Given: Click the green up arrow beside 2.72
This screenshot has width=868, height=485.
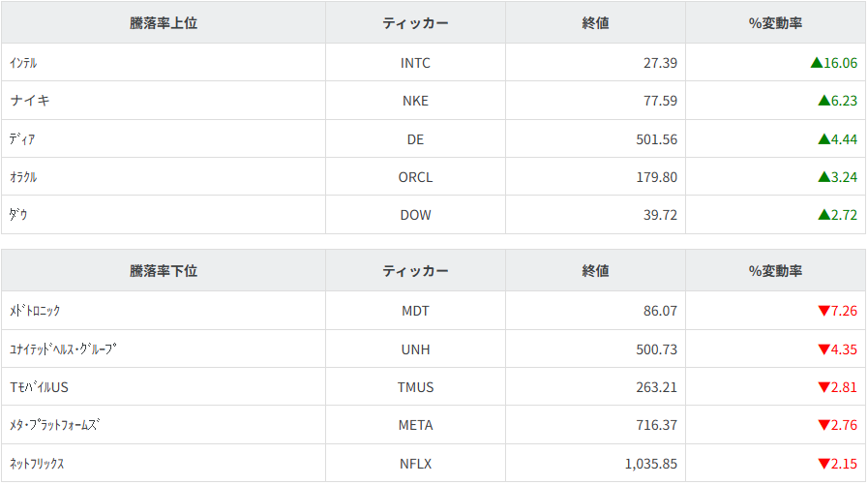Looking at the screenshot, I should tap(823, 215).
